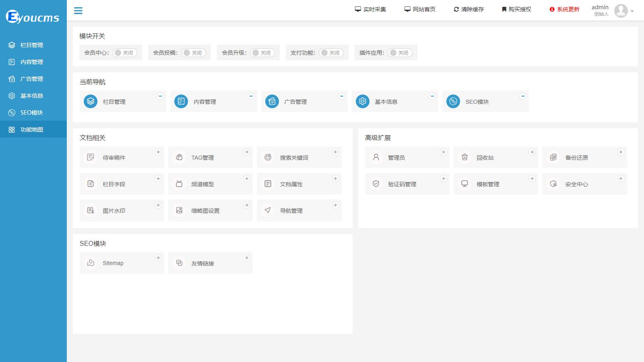Open 功能地图 in the sidebar menu

[31, 130]
